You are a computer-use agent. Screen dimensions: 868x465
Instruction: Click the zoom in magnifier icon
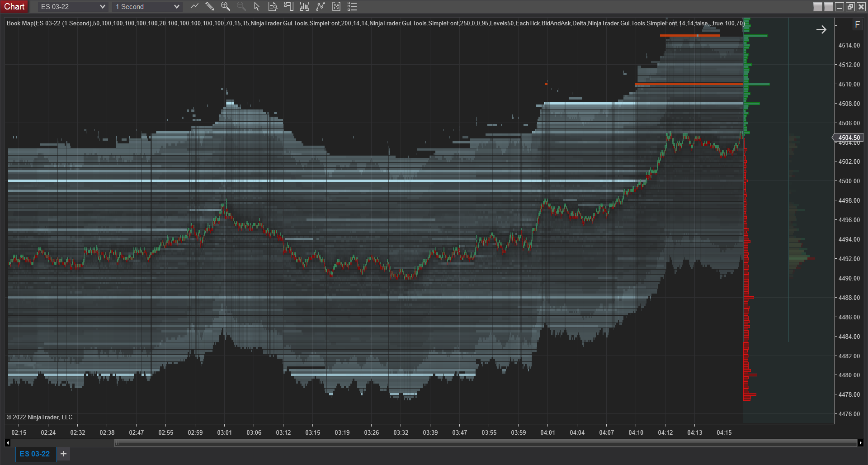[x=225, y=6]
